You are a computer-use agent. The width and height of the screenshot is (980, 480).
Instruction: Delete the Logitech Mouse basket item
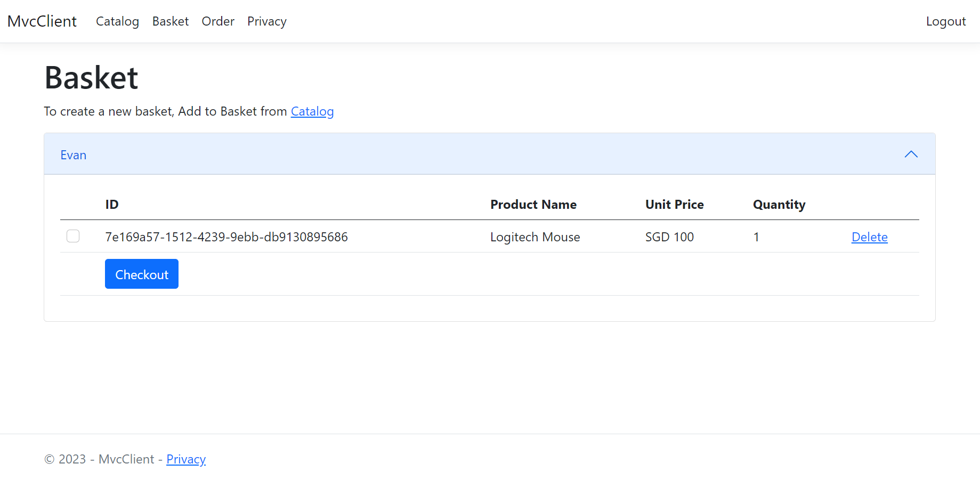coord(869,237)
